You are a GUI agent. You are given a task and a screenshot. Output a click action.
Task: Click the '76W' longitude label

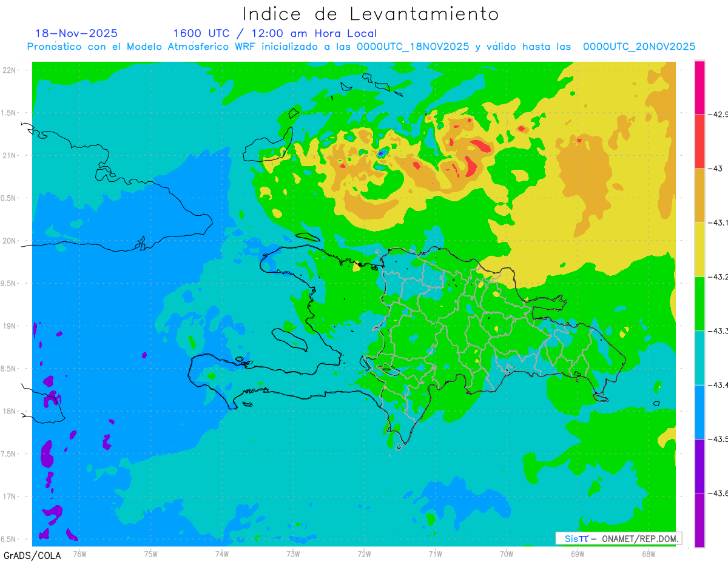[x=79, y=554]
